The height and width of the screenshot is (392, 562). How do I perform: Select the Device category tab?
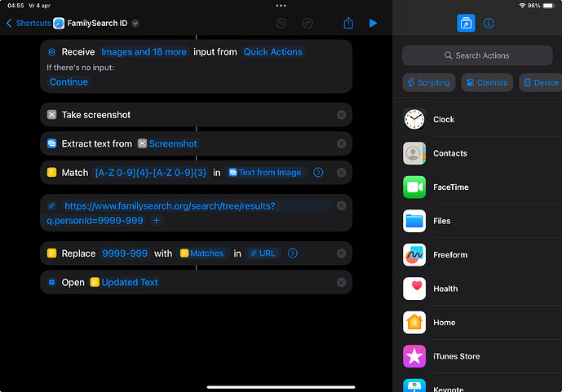(x=541, y=82)
